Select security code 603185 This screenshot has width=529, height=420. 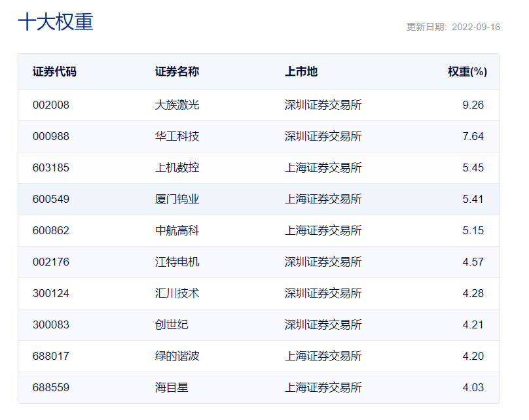[x=51, y=167]
